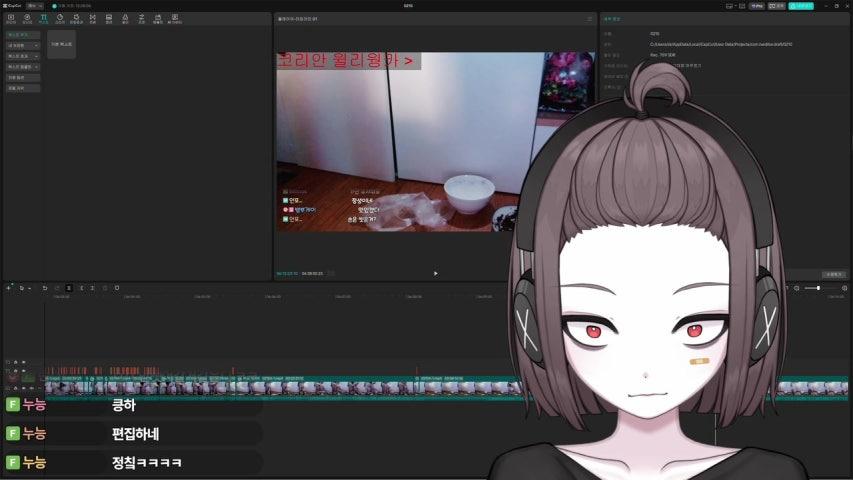Click the redo arrow in timeline toolbar
The height and width of the screenshot is (480, 853).
(x=56, y=288)
